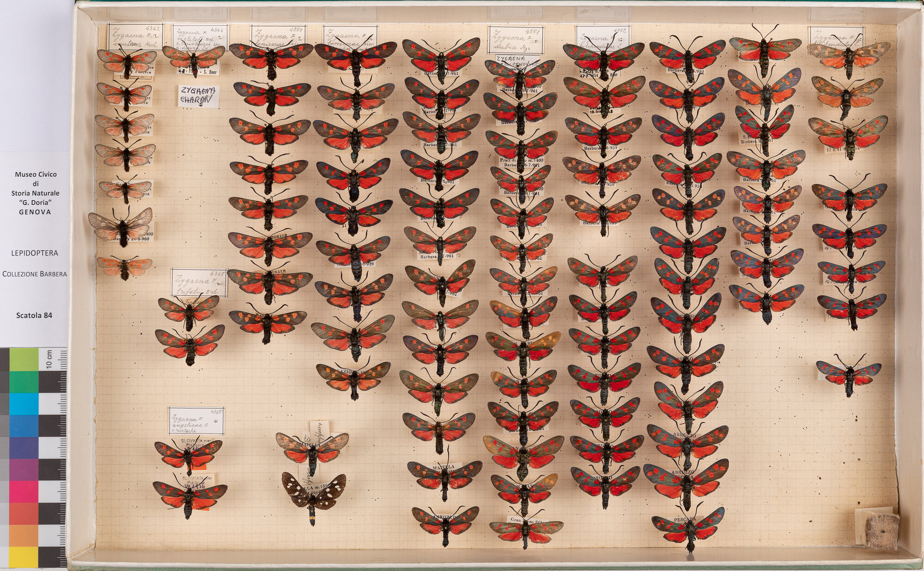Click the yellow color calibration patch
Viewport: 924px width, 571px height.
tap(24, 557)
